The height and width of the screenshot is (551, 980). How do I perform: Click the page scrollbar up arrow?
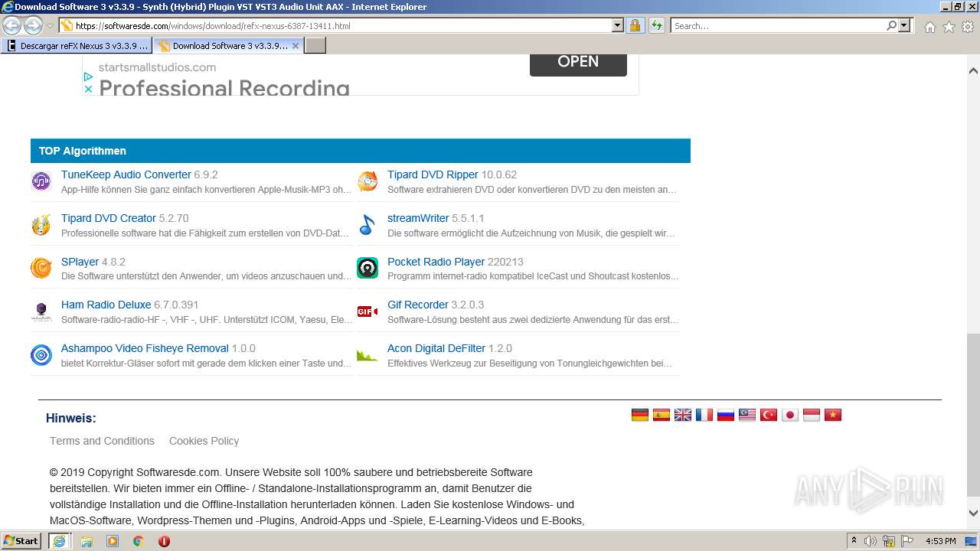[973, 71]
